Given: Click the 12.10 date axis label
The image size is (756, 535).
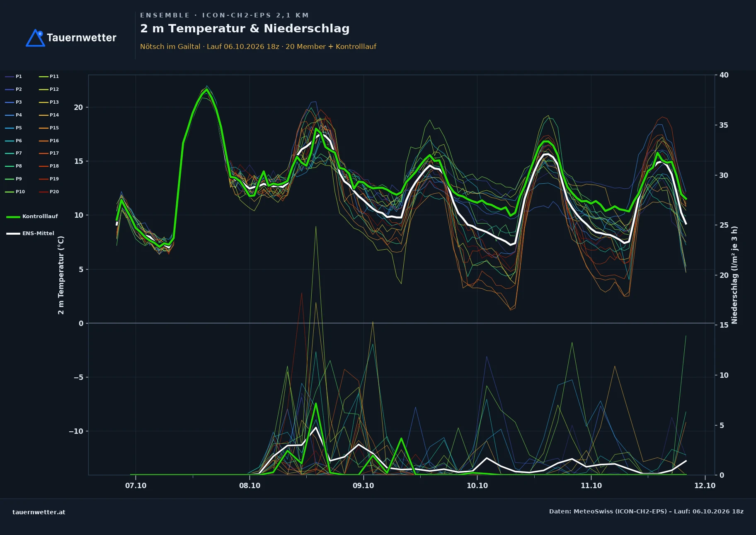Looking at the screenshot, I should pos(705,486).
